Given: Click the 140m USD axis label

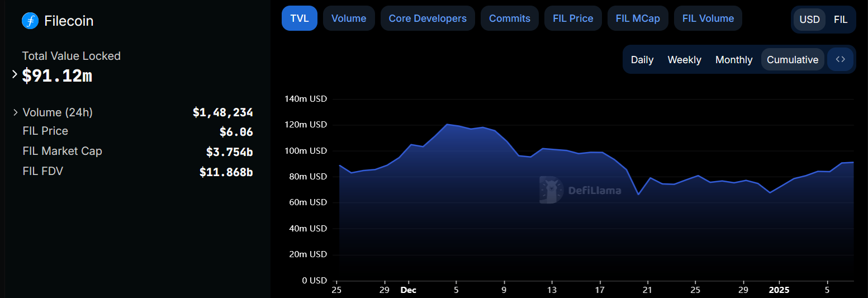Looking at the screenshot, I should [306, 99].
